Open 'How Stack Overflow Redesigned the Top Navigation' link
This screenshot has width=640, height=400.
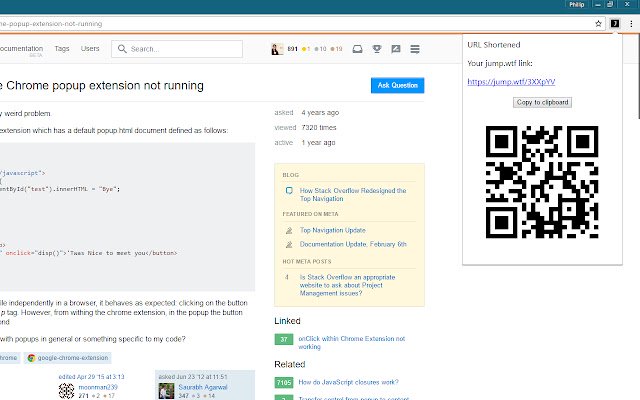click(x=353, y=195)
